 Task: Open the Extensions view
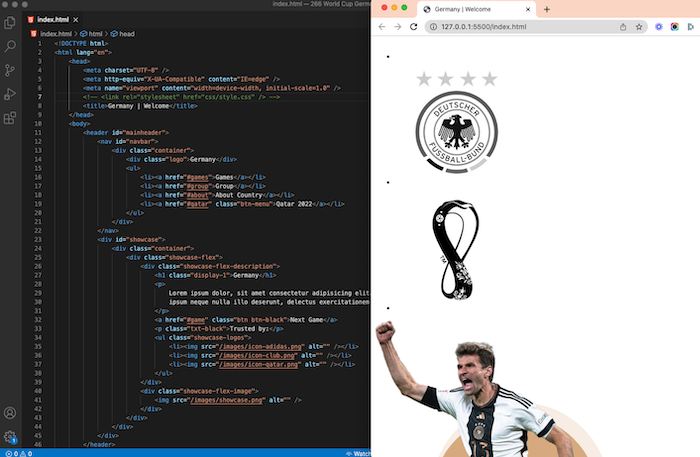[10, 118]
